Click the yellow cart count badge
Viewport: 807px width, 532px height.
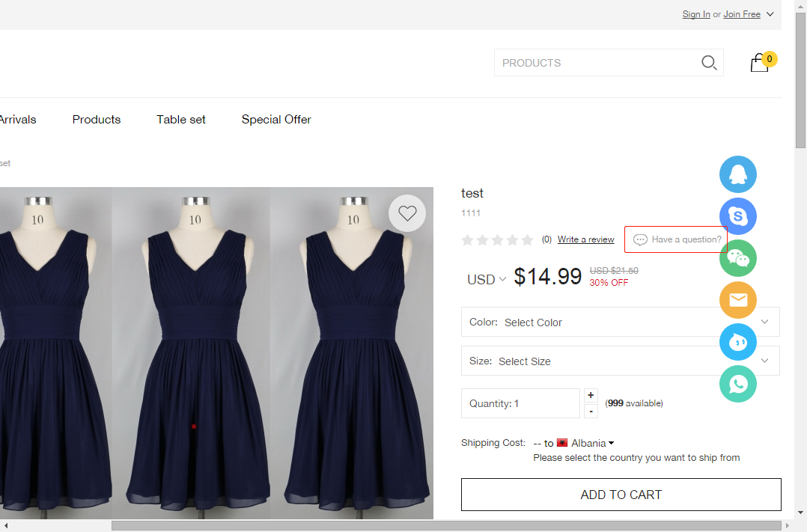tap(770, 58)
